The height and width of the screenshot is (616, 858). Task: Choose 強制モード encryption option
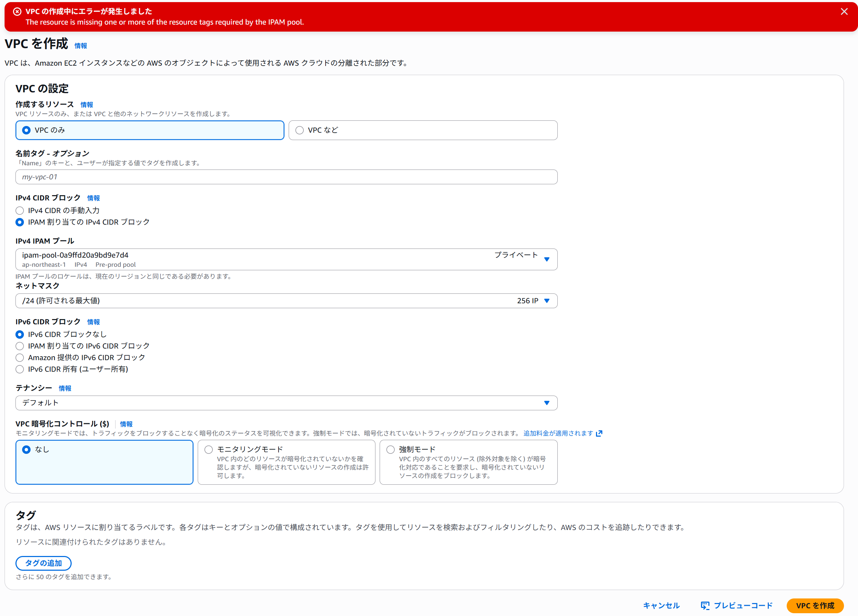click(x=469, y=462)
